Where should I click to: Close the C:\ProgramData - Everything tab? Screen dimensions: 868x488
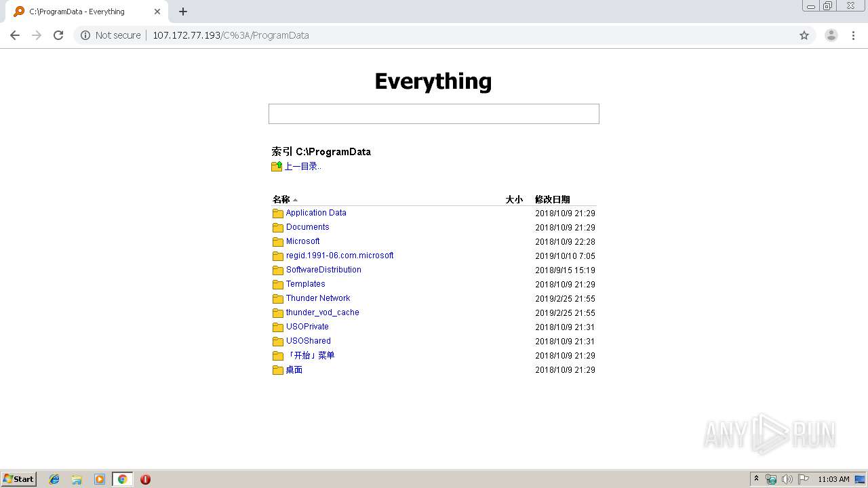(157, 12)
